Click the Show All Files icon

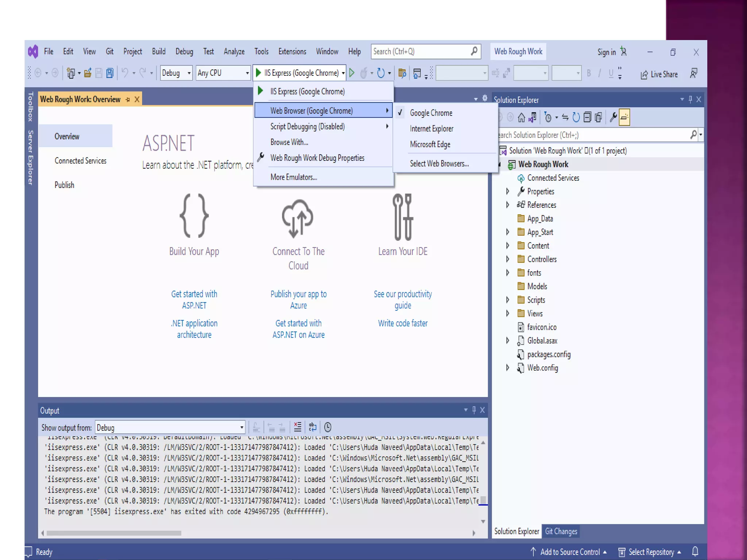598,117
